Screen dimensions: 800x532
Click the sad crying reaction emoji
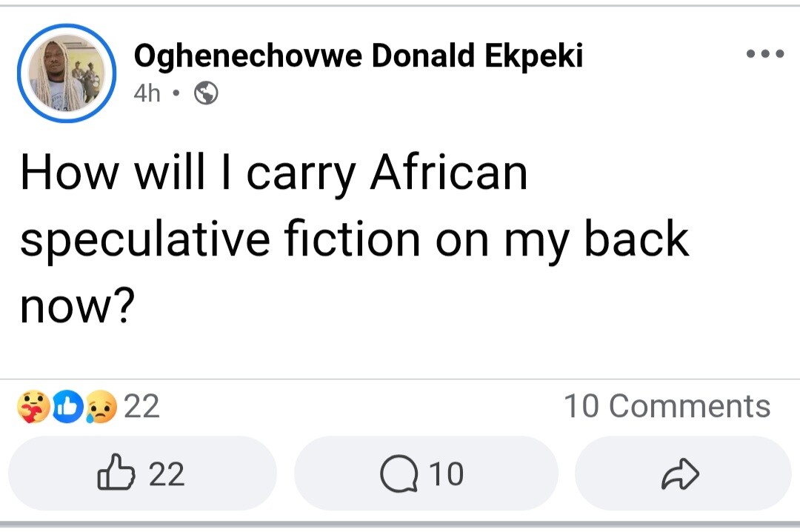[x=101, y=407]
